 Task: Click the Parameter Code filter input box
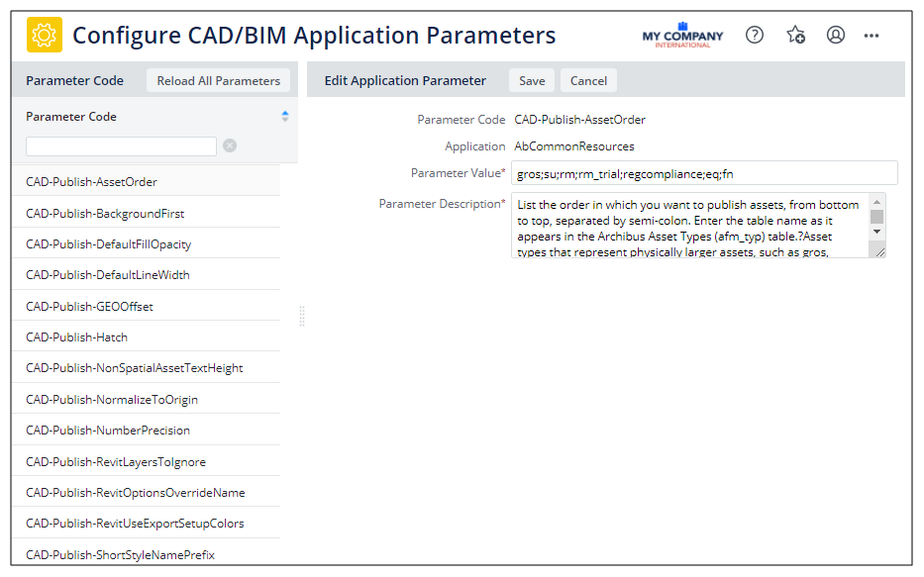(x=122, y=146)
